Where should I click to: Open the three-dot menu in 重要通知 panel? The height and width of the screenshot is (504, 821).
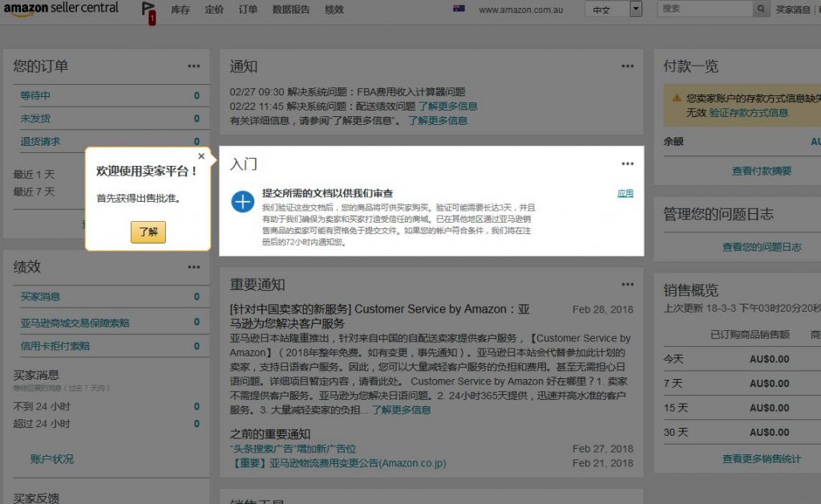[x=627, y=284]
